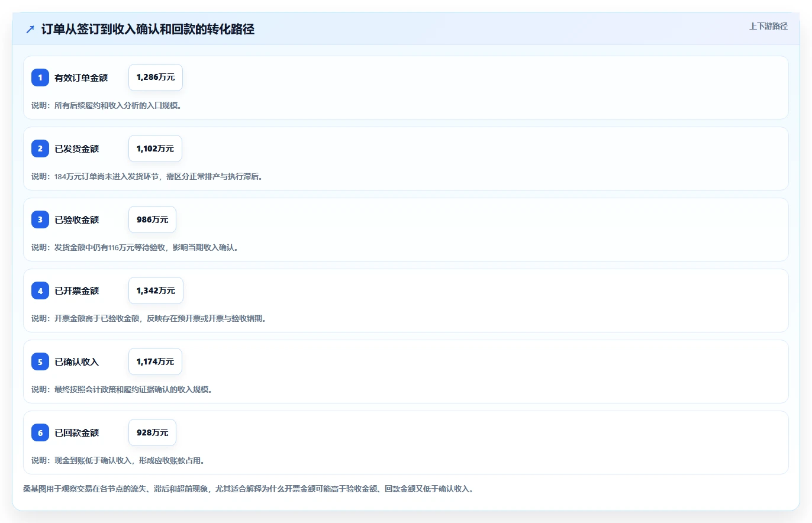The height and width of the screenshot is (523, 812).
Task: Click the 1,342万元 value pill
Action: [x=156, y=290]
